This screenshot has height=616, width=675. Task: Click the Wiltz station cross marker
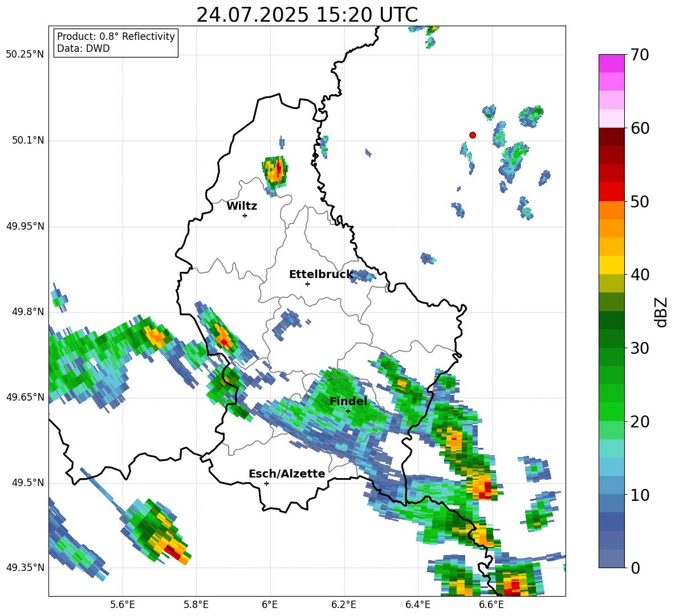coord(245,215)
